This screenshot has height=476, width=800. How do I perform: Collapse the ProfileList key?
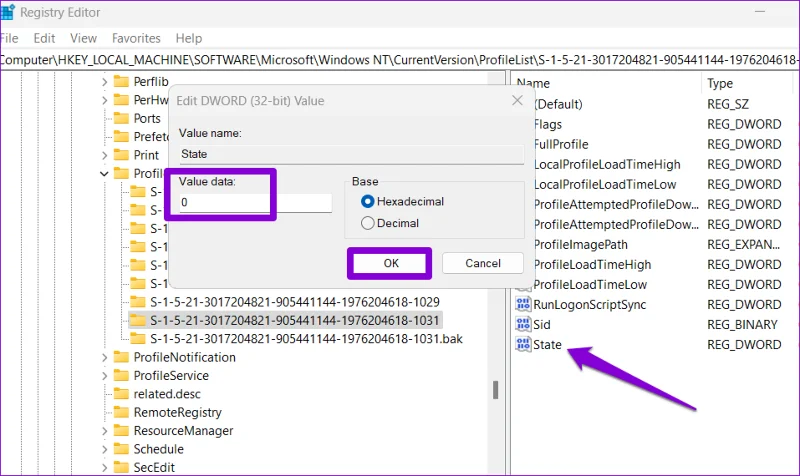click(x=104, y=173)
